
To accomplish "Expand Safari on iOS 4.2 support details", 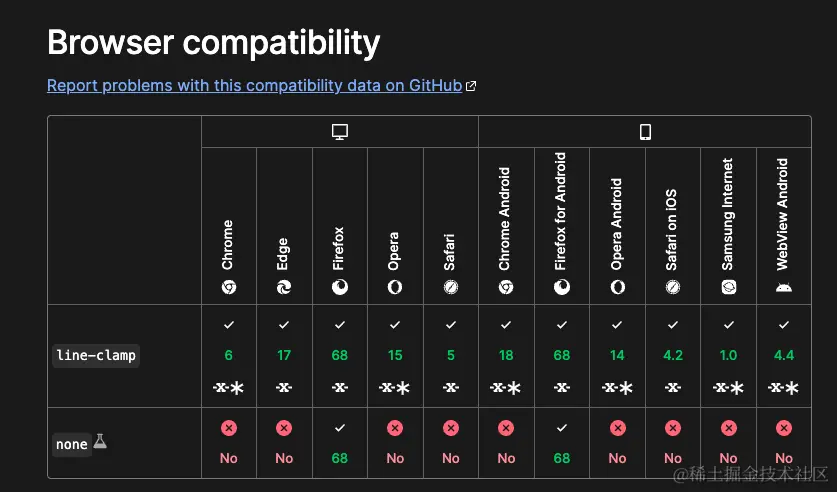I will pyautogui.click(x=673, y=356).
